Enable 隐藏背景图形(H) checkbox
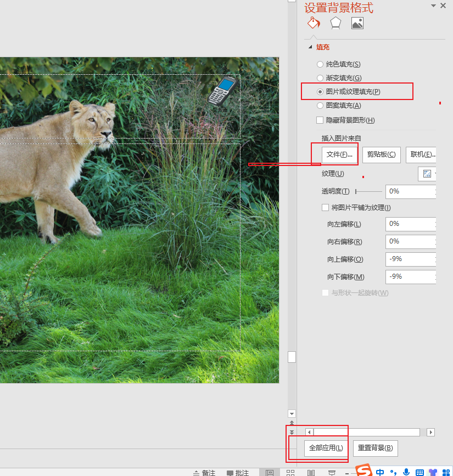The height and width of the screenshot is (476, 453). [x=320, y=120]
